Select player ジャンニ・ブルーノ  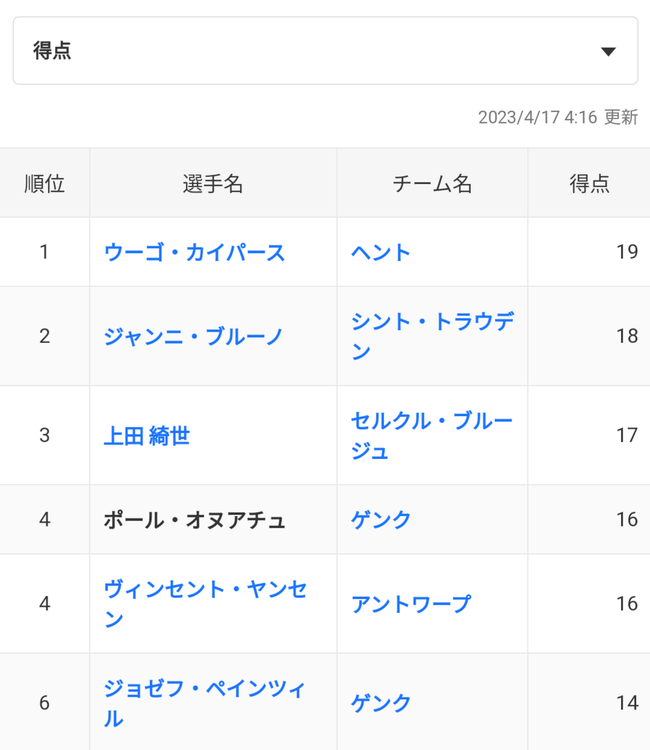click(x=194, y=336)
